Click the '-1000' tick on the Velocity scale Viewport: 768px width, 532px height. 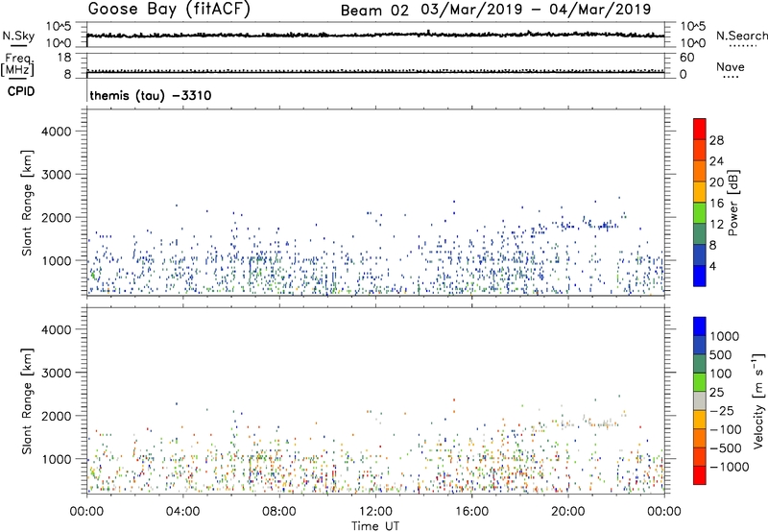pyautogui.click(x=730, y=467)
